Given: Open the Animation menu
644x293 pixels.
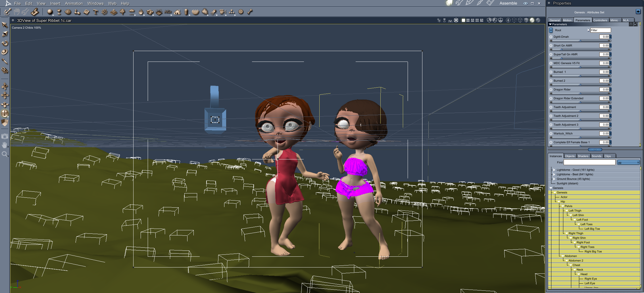Looking at the screenshot, I should click(x=74, y=3).
